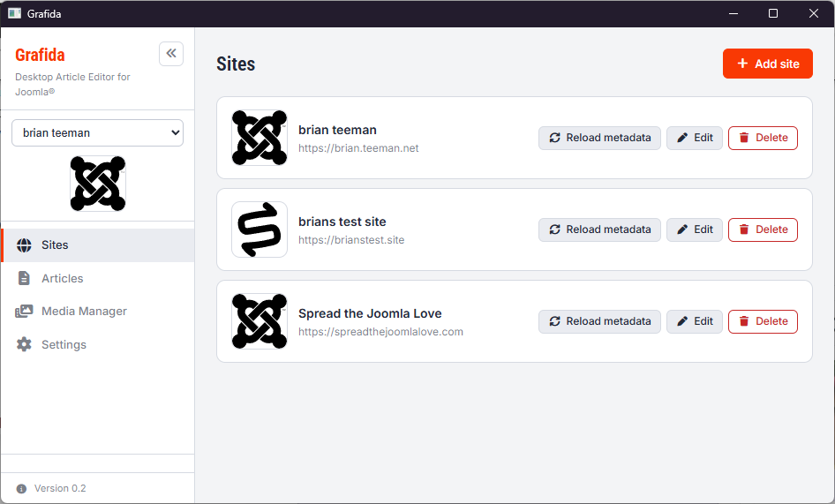The height and width of the screenshot is (504, 835).
Task: Close the Grafida window
Action: pyautogui.click(x=814, y=13)
